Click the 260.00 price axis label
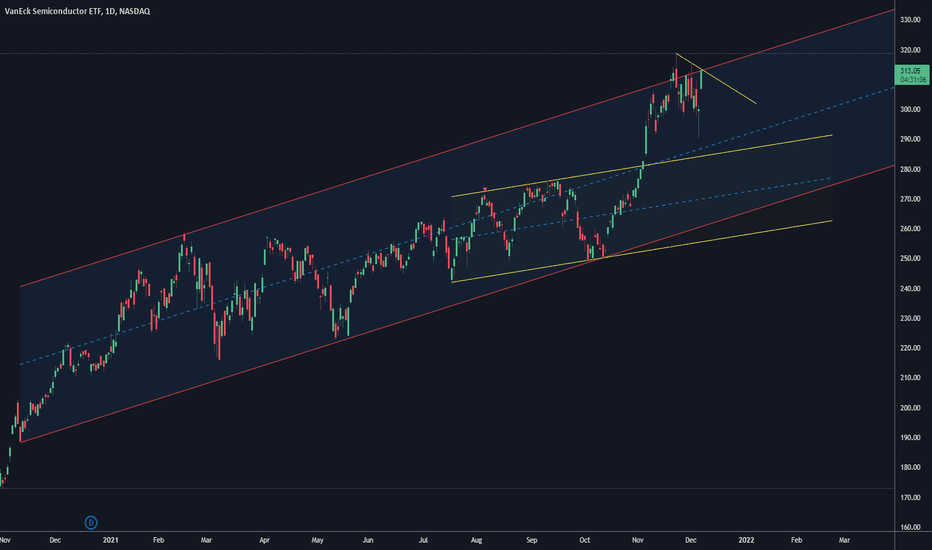The height and width of the screenshot is (550, 932). (910, 229)
